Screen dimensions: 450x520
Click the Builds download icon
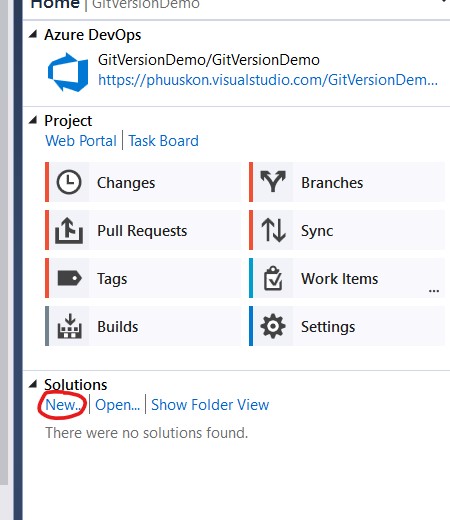69,326
